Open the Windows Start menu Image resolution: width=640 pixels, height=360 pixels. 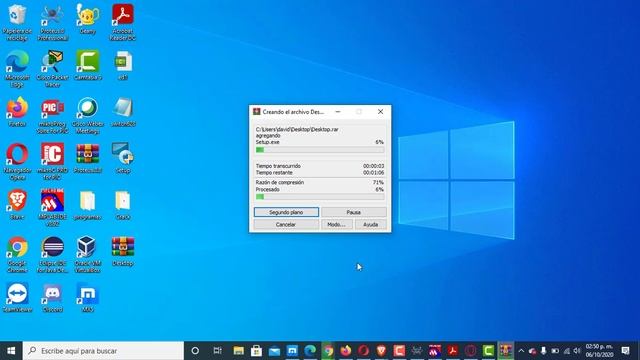11,351
